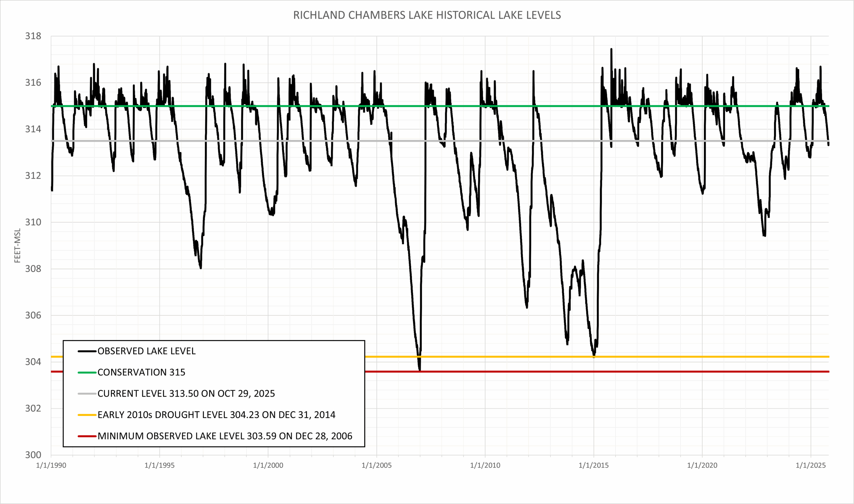The image size is (854, 504).
Task: Click the 318 y-axis label
Action: click(33, 36)
